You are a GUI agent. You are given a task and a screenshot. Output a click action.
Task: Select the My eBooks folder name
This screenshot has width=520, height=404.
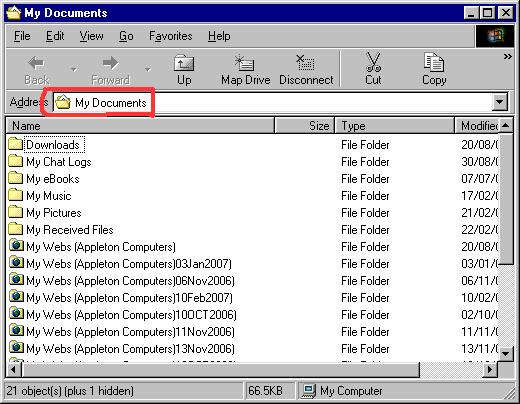pos(53,179)
